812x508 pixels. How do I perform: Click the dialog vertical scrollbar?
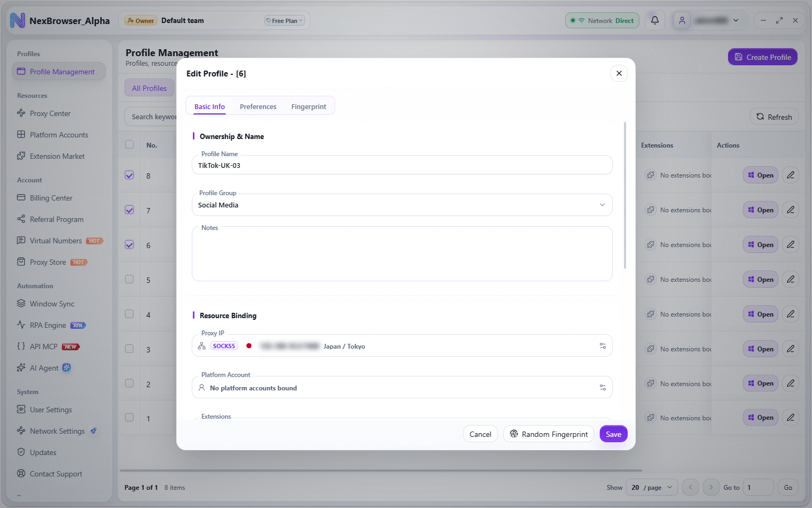625,195
